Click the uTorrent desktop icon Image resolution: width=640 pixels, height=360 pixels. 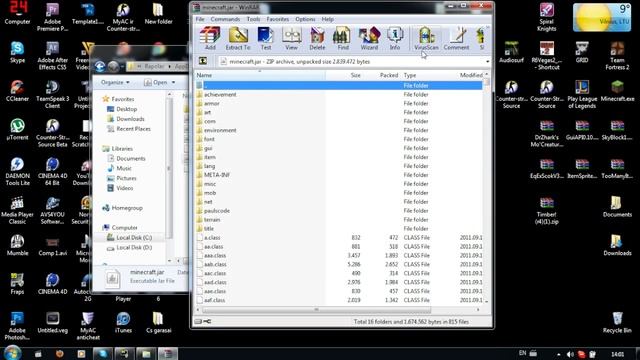[17, 129]
